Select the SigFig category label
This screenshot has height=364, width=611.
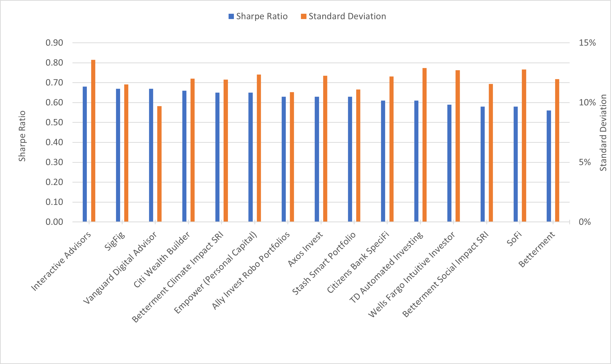[x=115, y=241]
